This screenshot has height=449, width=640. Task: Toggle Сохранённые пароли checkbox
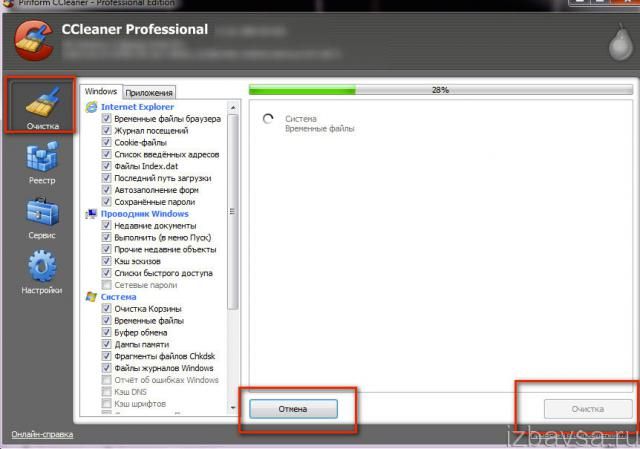(106, 202)
